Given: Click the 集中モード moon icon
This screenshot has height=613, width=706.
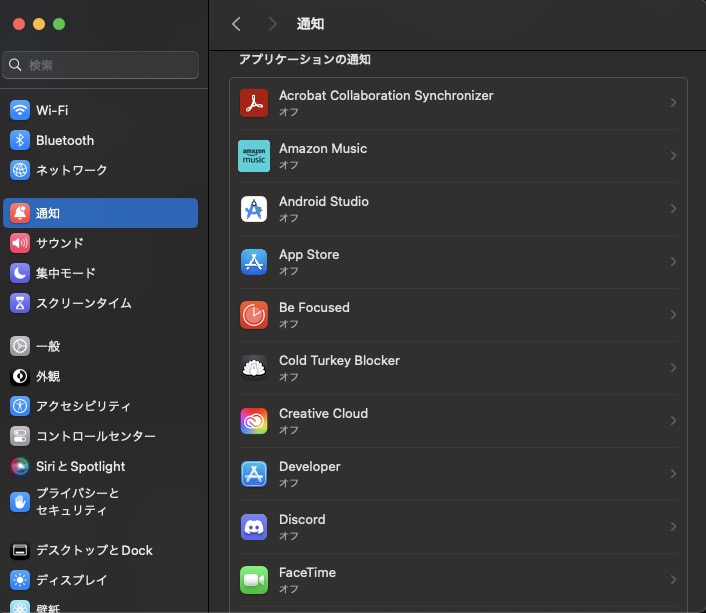Looking at the screenshot, I should pos(20,273).
